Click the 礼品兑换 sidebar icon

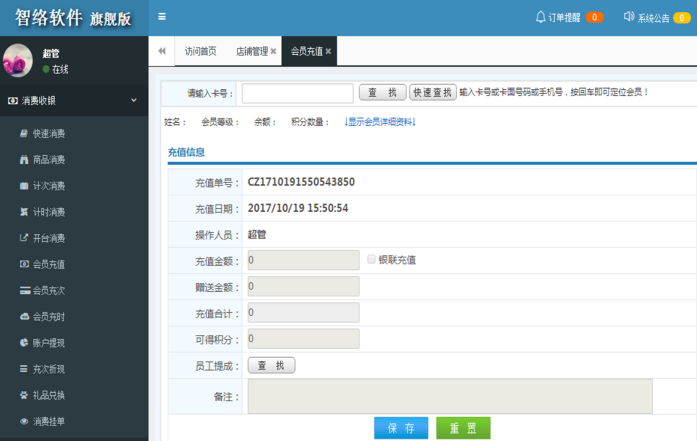point(24,395)
